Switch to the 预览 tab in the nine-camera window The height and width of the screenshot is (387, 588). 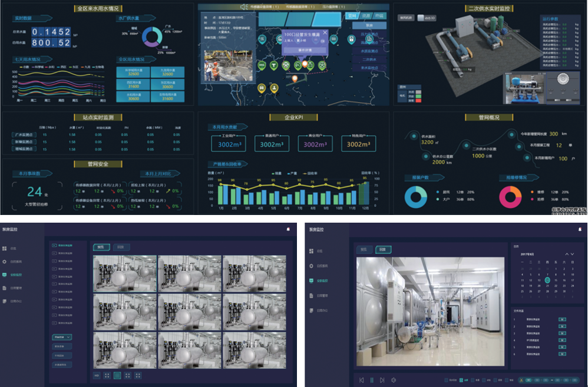[101, 247]
